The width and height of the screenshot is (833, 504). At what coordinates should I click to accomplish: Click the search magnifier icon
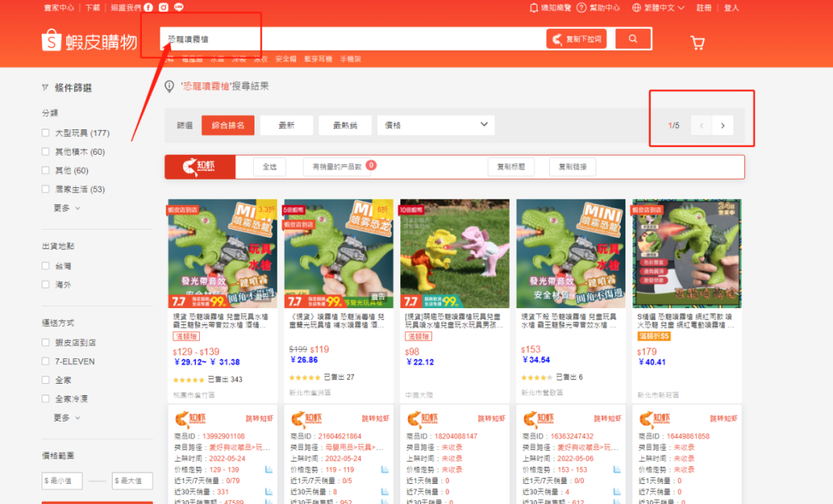tap(633, 39)
